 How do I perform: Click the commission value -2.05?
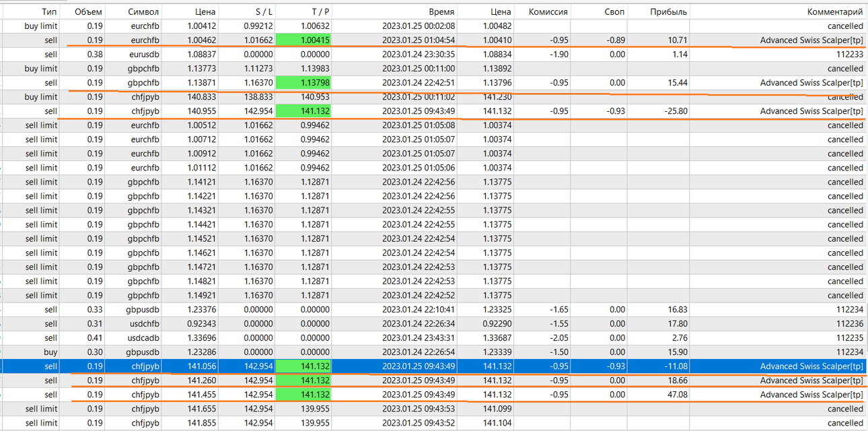(x=560, y=338)
